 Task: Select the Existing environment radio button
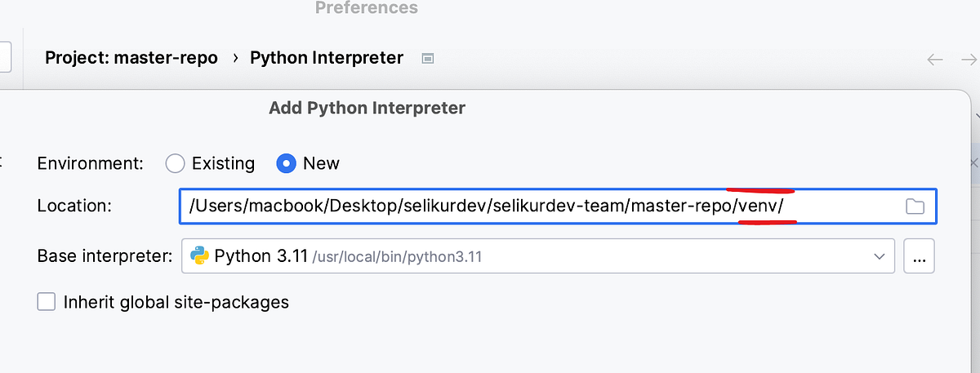point(175,163)
